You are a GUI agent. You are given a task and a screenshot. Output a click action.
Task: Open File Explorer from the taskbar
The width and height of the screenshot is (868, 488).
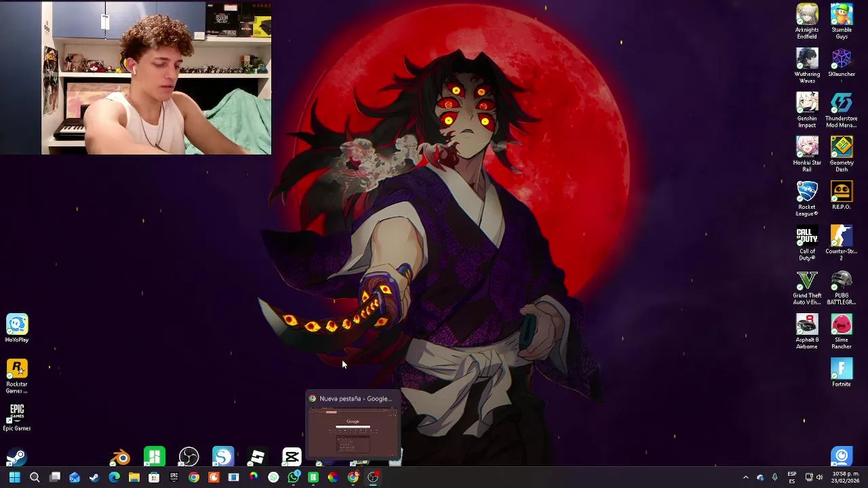coord(134,477)
